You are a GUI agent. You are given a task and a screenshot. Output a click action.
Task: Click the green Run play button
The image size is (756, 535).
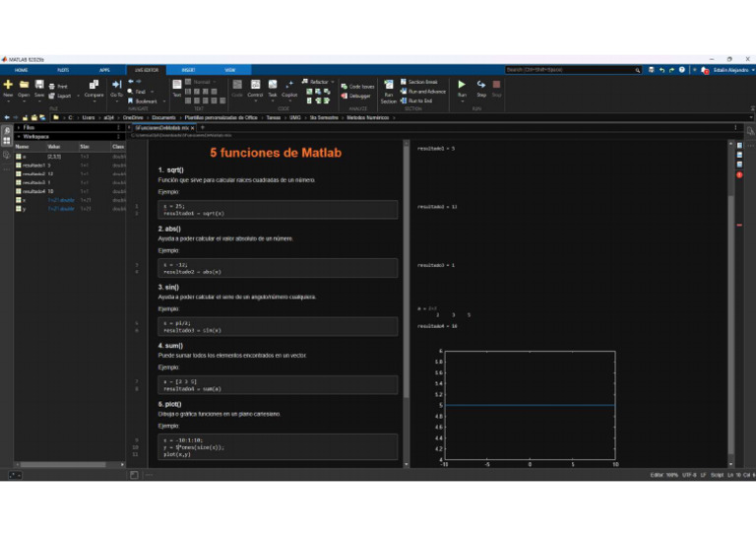point(462,85)
